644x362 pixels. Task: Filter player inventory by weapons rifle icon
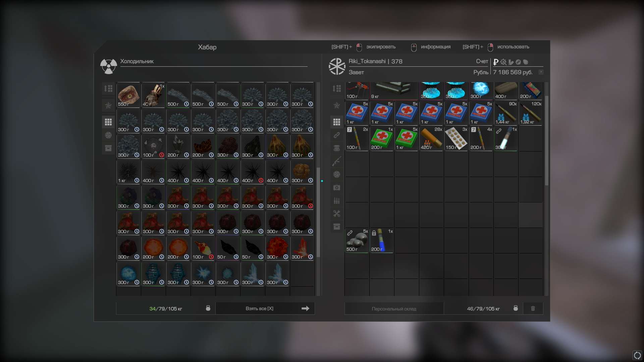click(337, 161)
